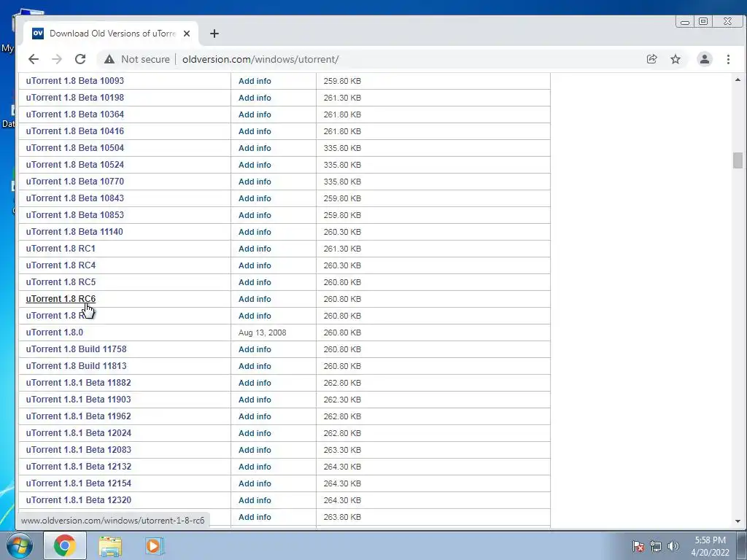Click the Action Center flag tray icon
The width and height of the screenshot is (747, 560).
click(638, 546)
